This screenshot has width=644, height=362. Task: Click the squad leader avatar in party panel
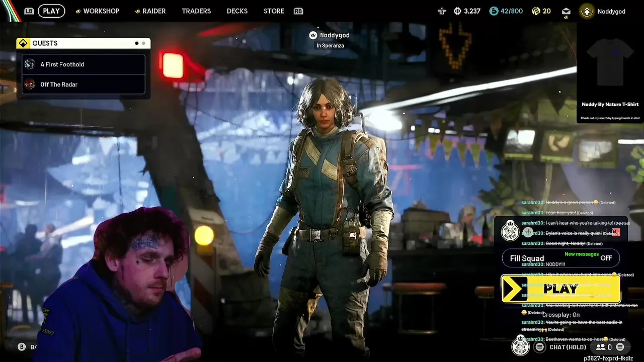click(510, 231)
